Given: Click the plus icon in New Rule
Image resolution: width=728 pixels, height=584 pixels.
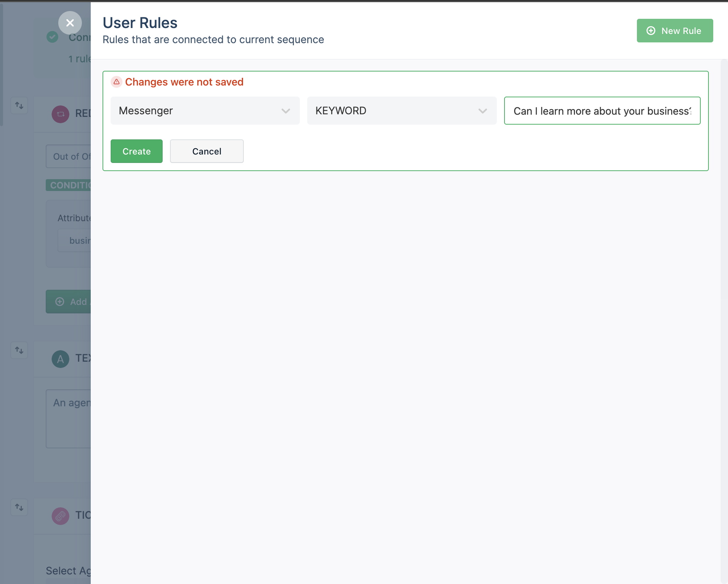Looking at the screenshot, I should pos(651,31).
